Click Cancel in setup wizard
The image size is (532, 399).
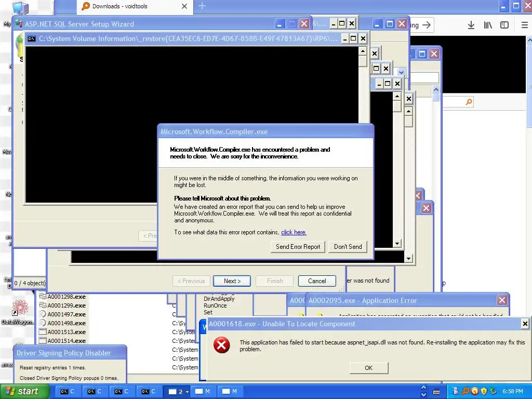click(x=317, y=281)
